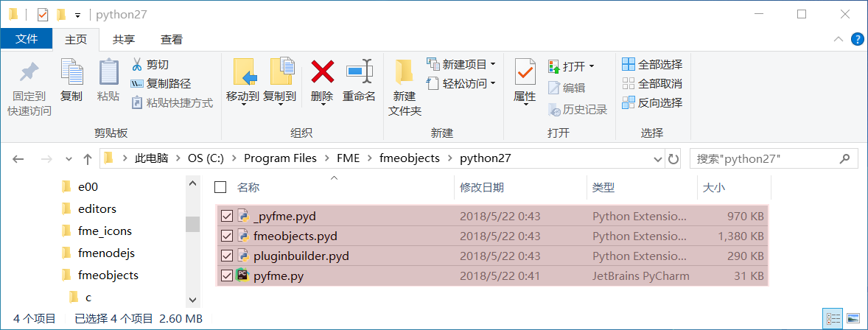Click the Rename (重命名) icon

click(x=360, y=73)
